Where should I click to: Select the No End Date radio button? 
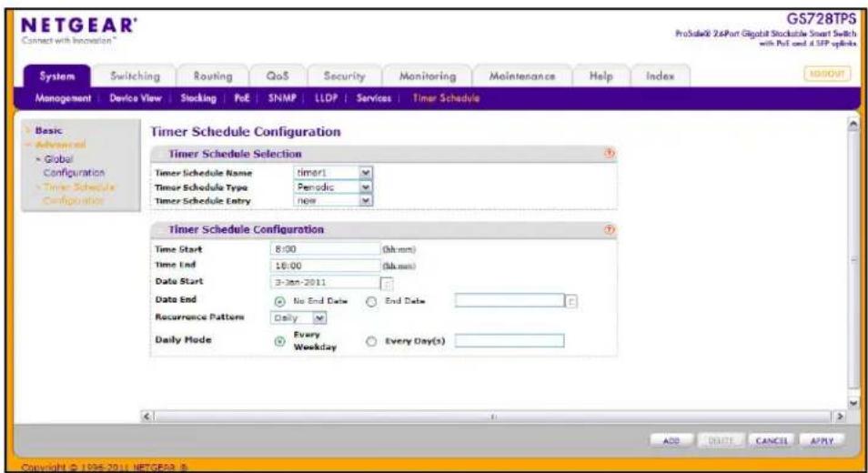coord(280,301)
